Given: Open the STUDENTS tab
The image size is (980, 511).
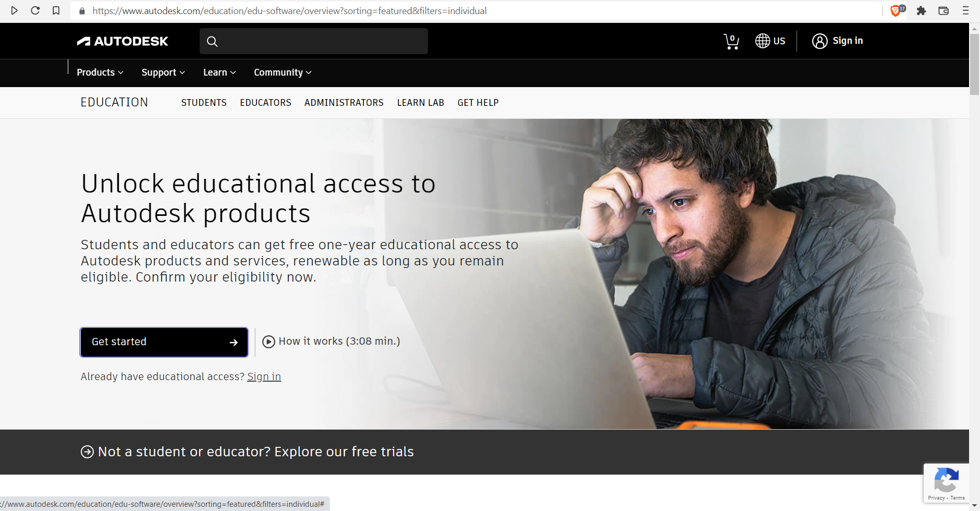Looking at the screenshot, I should (204, 103).
